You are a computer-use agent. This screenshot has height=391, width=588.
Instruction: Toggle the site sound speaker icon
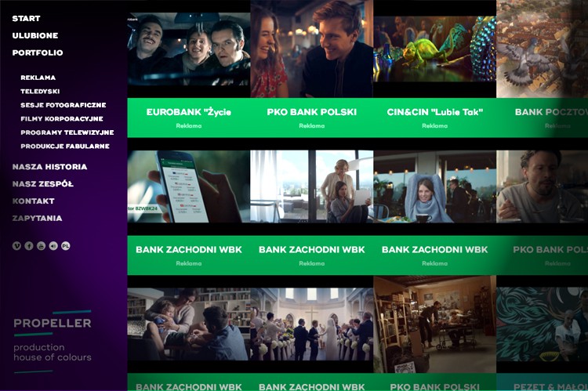click(x=53, y=246)
